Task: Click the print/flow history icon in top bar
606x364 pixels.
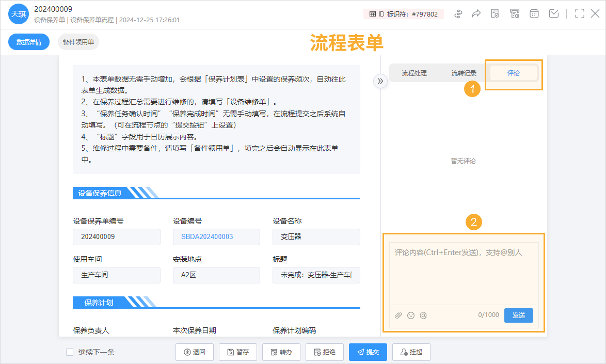Action: point(515,13)
